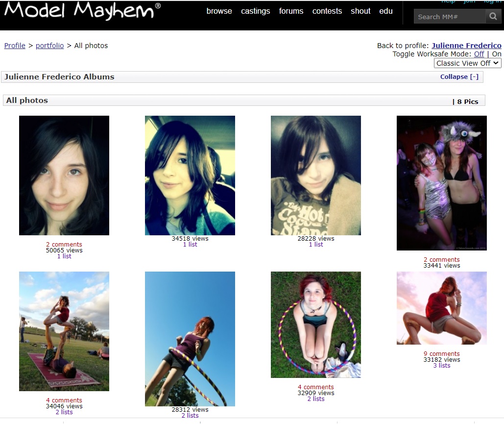The height and width of the screenshot is (425, 504).
Task: Open the browse menu
Action: 219,11
